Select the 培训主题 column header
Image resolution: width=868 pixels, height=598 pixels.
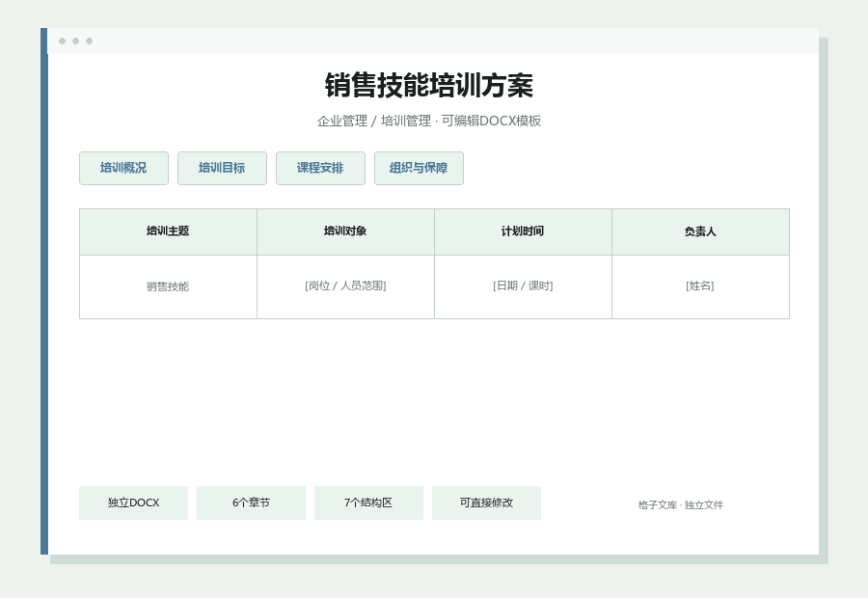tap(168, 232)
